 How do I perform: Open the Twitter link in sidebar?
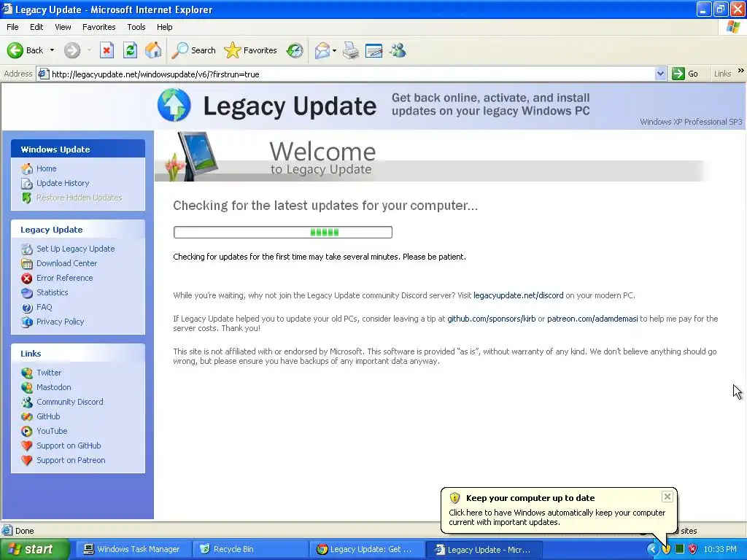tap(49, 373)
